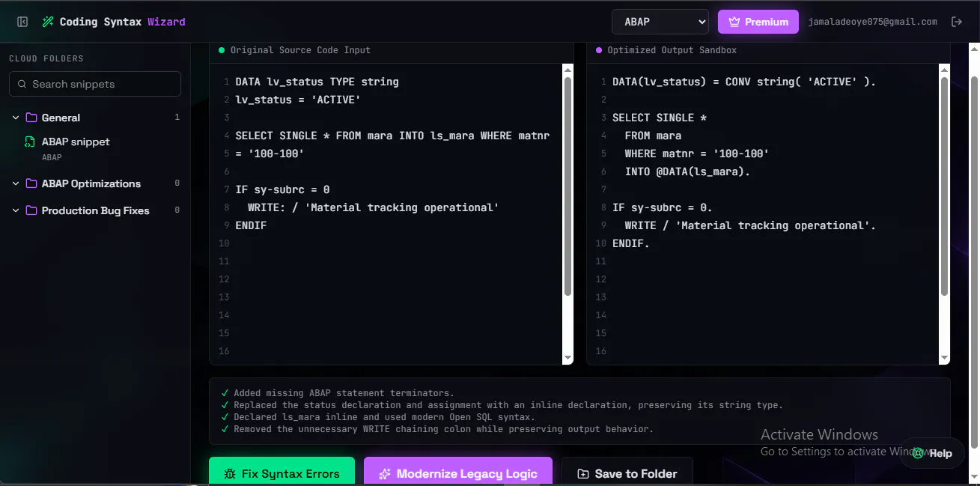Viewport: 980px width, 486px height.
Task: Click the Premium button
Action: 758,22
